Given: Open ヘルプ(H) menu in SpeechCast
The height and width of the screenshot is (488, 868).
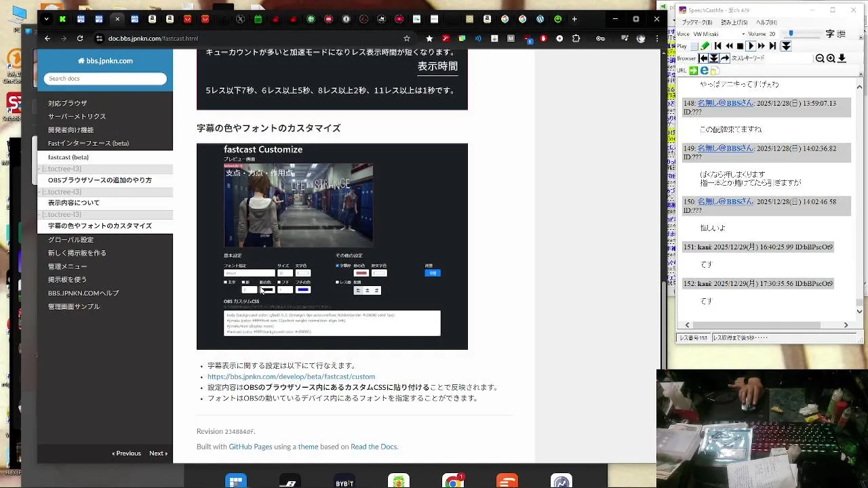Looking at the screenshot, I should point(766,22).
